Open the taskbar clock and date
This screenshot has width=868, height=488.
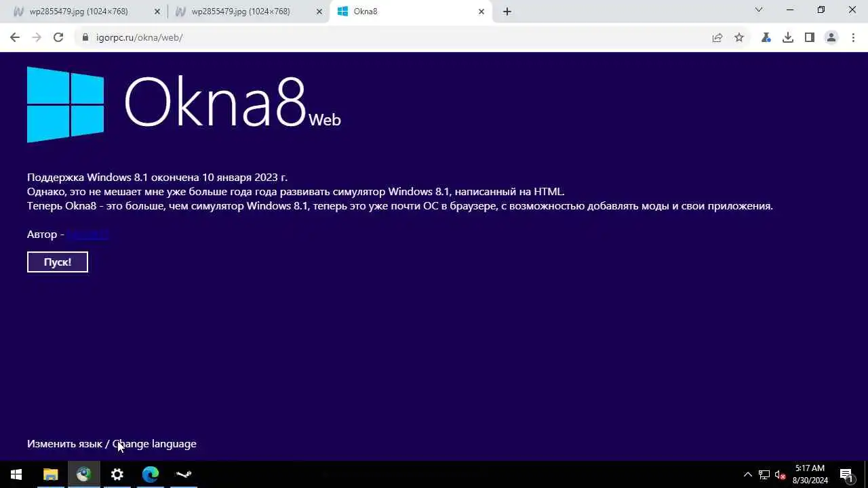[810, 474]
